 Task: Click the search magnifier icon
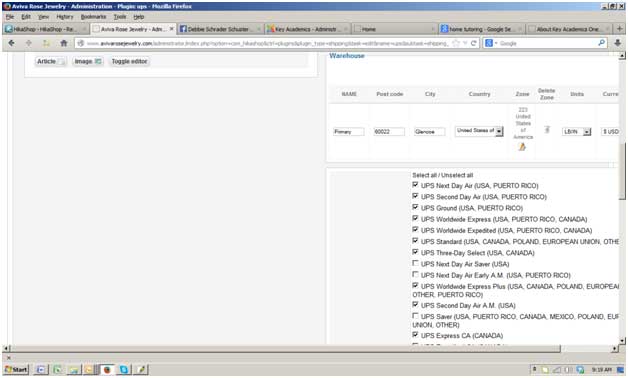(x=601, y=43)
